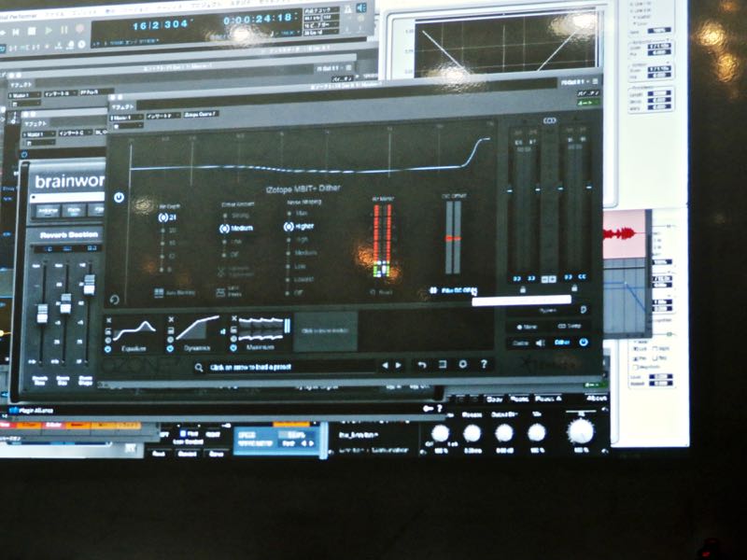
Task: Toggle the Ozone dither module power button
Action: pos(119,197)
